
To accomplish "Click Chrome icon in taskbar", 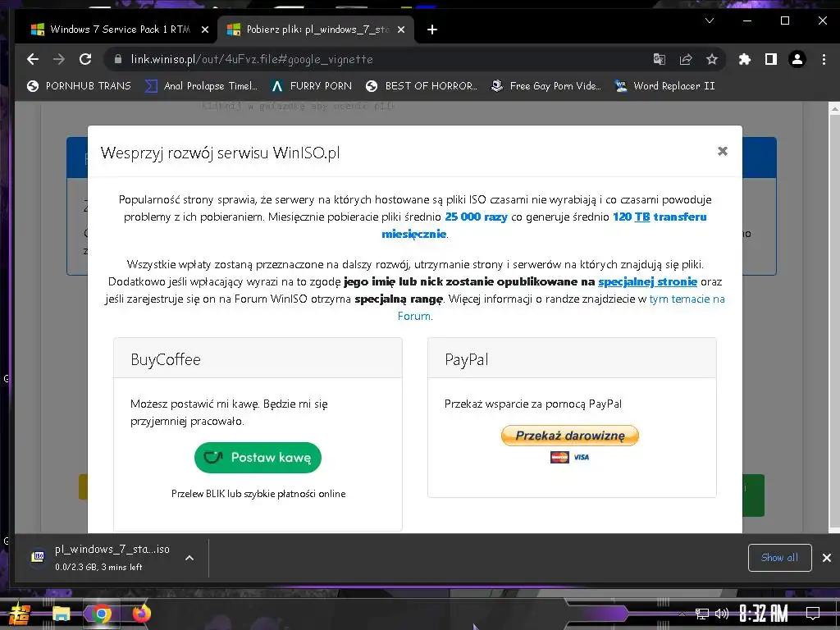I will pos(101,614).
